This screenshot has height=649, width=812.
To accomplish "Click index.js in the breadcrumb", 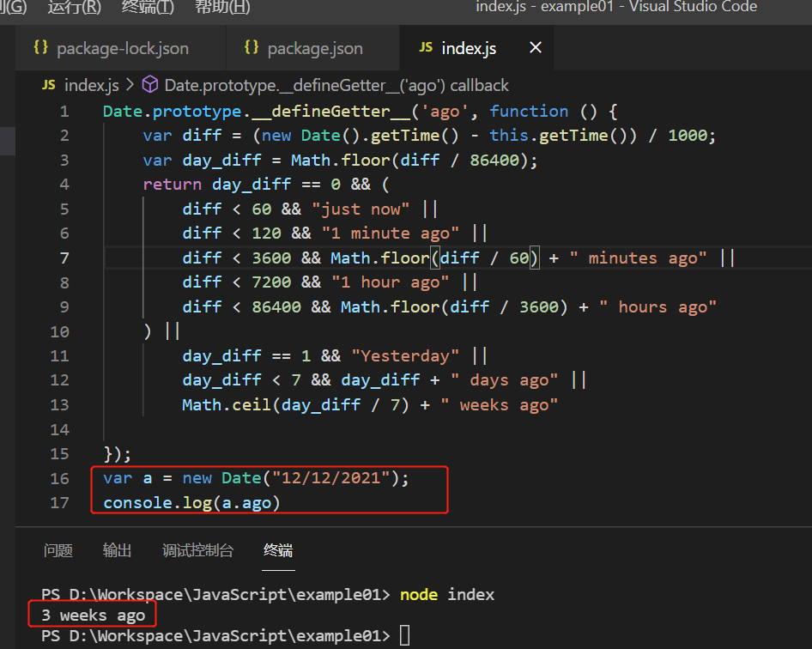I will (x=92, y=85).
